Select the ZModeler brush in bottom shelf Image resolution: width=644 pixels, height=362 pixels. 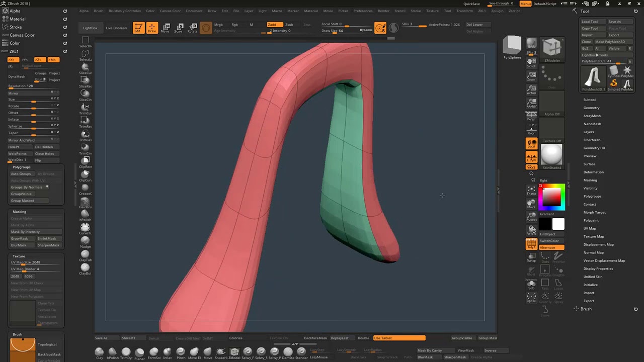[234, 353]
